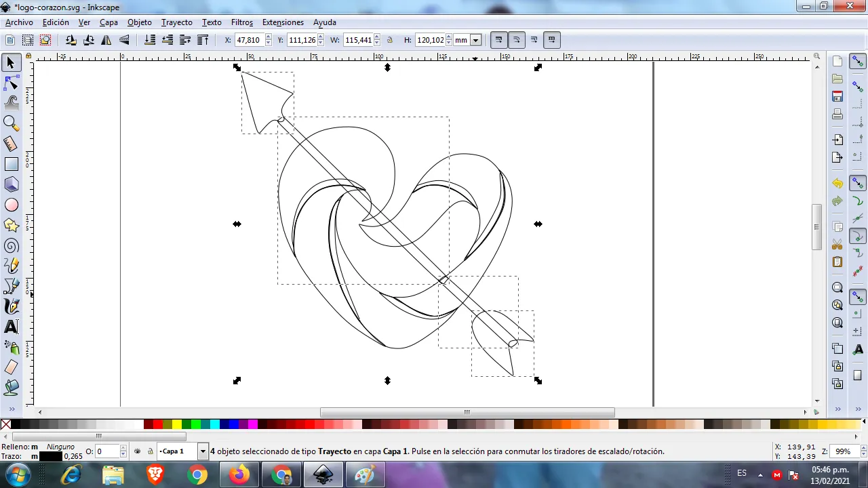Lower selection to bottom
The height and width of the screenshot is (488, 868).
pos(150,40)
